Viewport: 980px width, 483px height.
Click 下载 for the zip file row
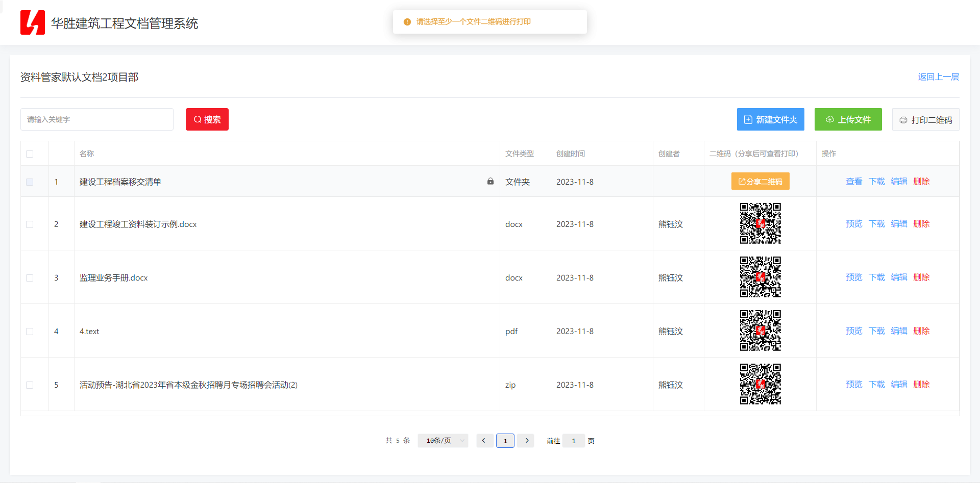coord(877,384)
